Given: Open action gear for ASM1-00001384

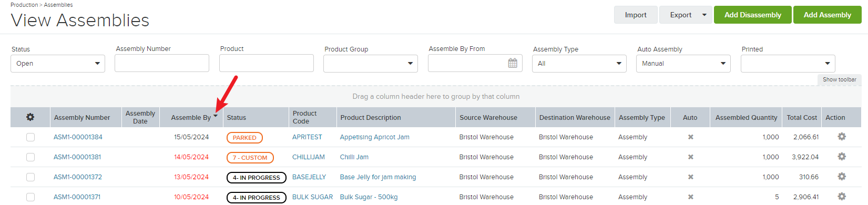Looking at the screenshot, I should tap(842, 137).
